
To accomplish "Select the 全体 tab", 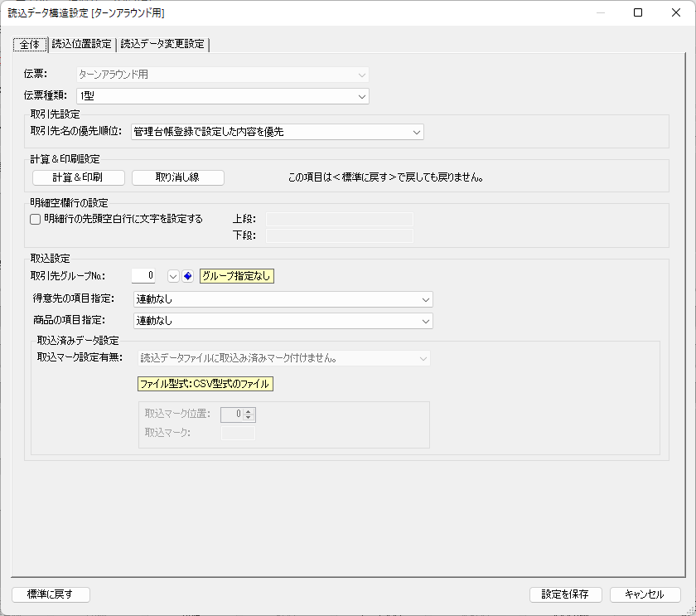I will point(29,44).
